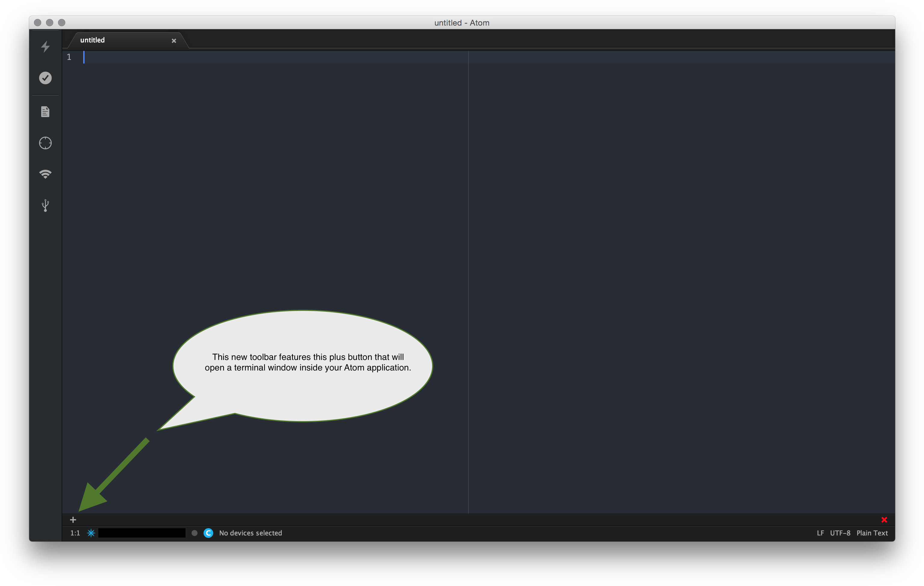Click the No devices selected label
Image resolution: width=924 pixels, height=586 pixels.
click(250, 533)
